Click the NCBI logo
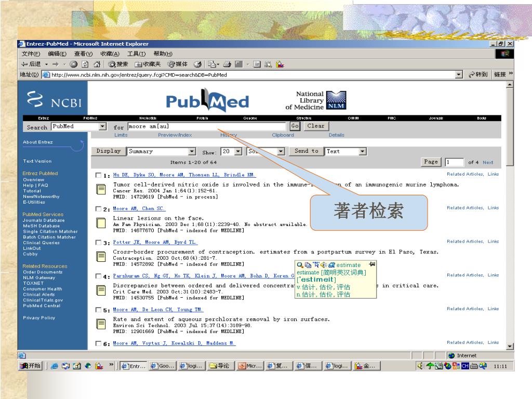 [x=54, y=100]
